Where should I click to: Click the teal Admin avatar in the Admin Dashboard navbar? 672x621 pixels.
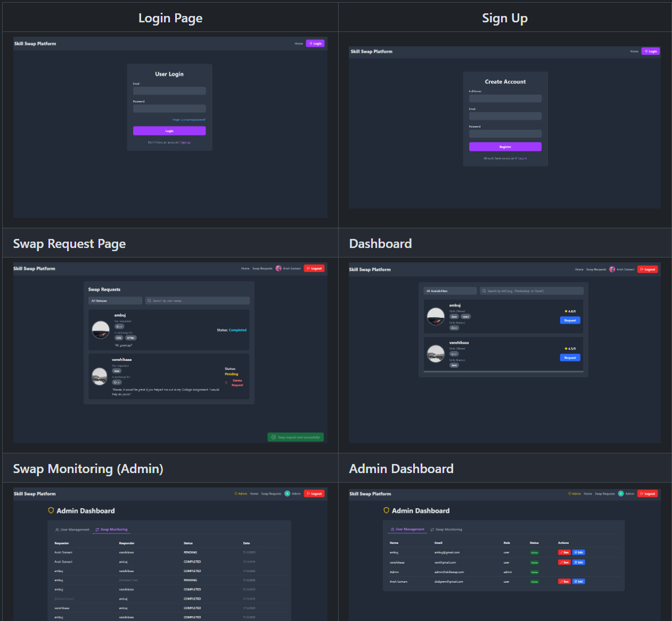point(621,494)
